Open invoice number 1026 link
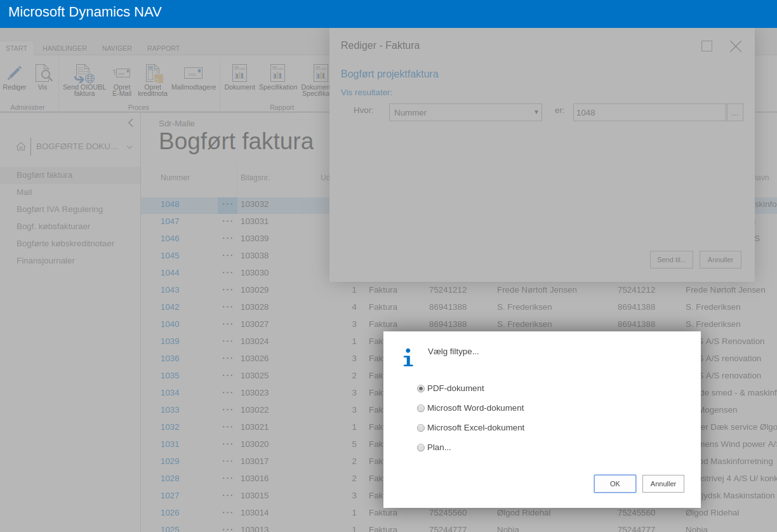This screenshot has width=777, height=532. [x=170, y=512]
